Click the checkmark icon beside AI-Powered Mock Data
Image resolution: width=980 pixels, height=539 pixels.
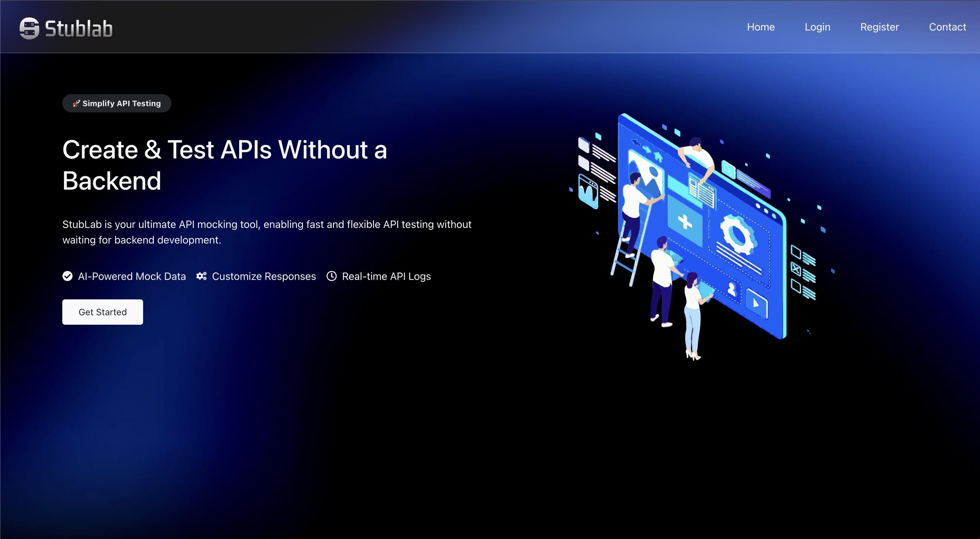67,276
